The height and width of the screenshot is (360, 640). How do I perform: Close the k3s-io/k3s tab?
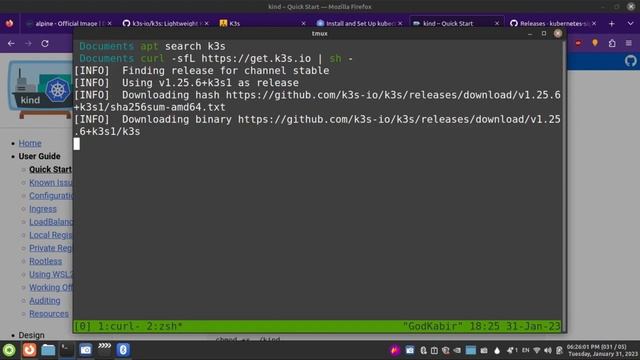(207, 24)
